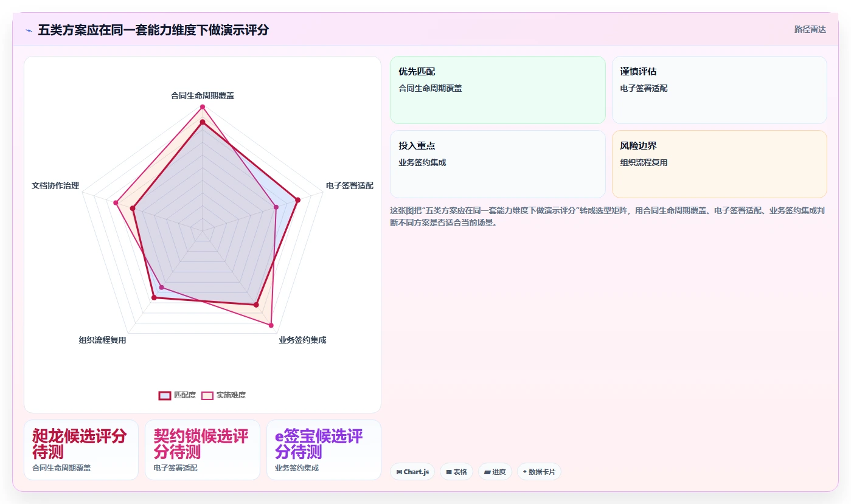
Task: Click the 表格 tag icon
Action: click(x=449, y=472)
